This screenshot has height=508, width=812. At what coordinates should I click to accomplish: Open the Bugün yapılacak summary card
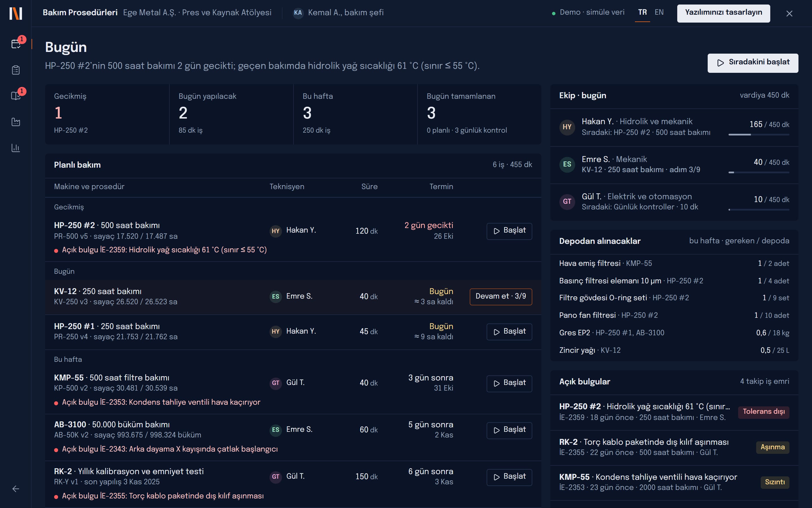click(231, 114)
